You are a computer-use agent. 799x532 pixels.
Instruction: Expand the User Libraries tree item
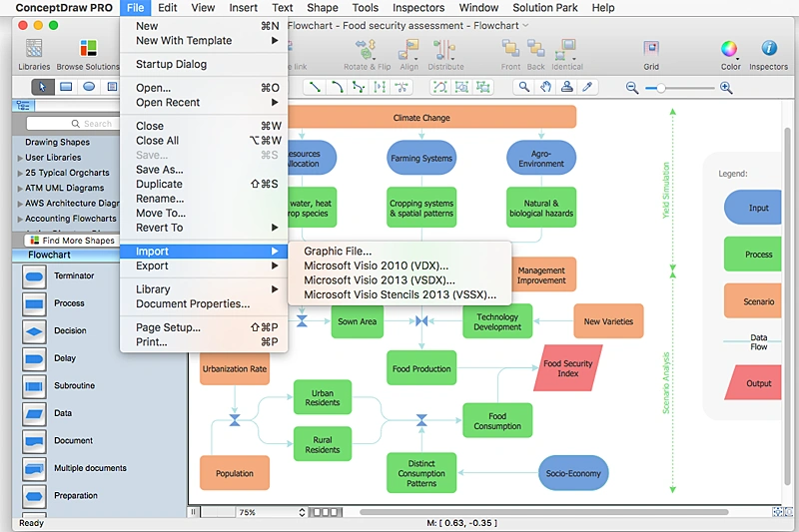[x=19, y=158]
